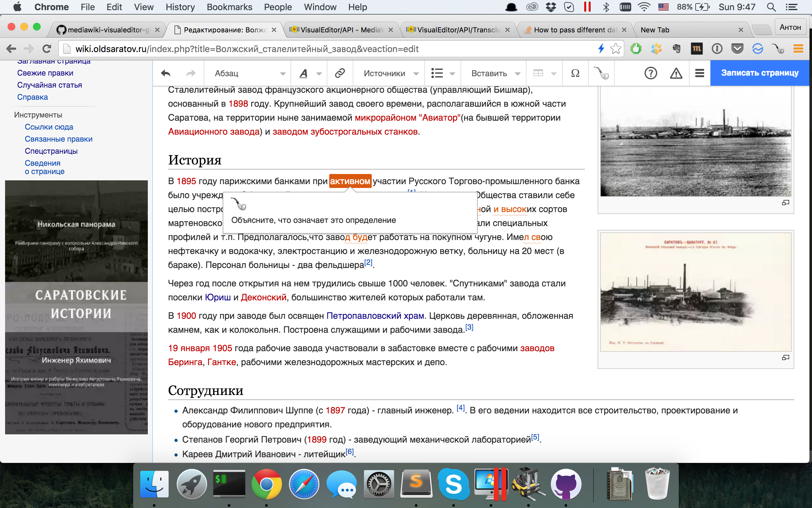Open the editor help question mark icon
This screenshot has height=508, width=812.
pyautogui.click(x=651, y=73)
